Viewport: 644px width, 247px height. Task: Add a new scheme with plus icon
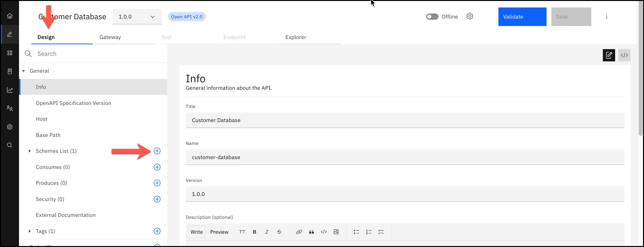click(x=157, y=151)
